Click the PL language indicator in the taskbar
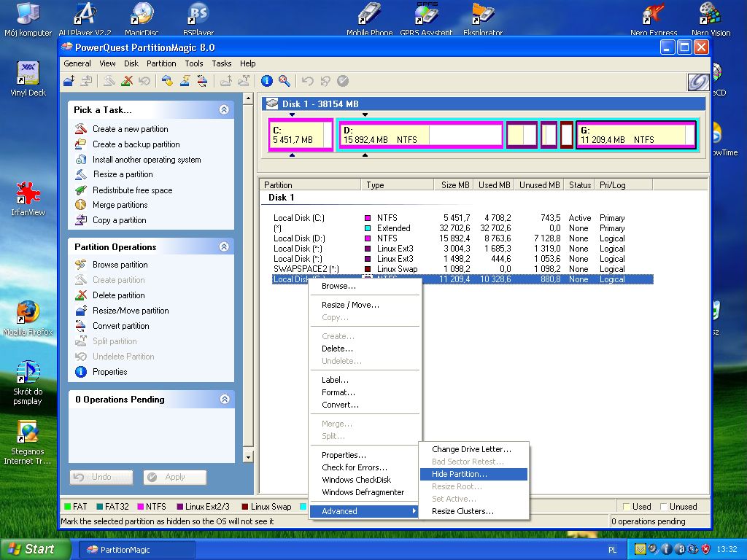747x560 pixels. point(612,550)
